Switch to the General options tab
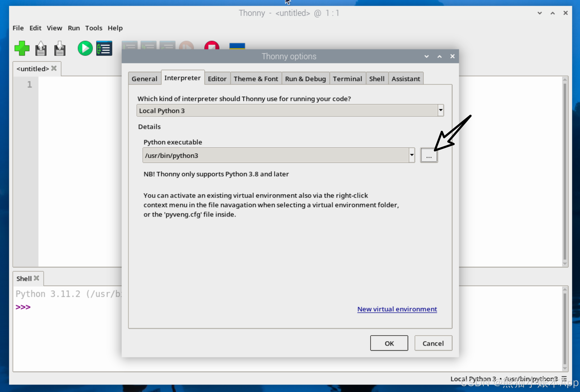 point(145,79)
